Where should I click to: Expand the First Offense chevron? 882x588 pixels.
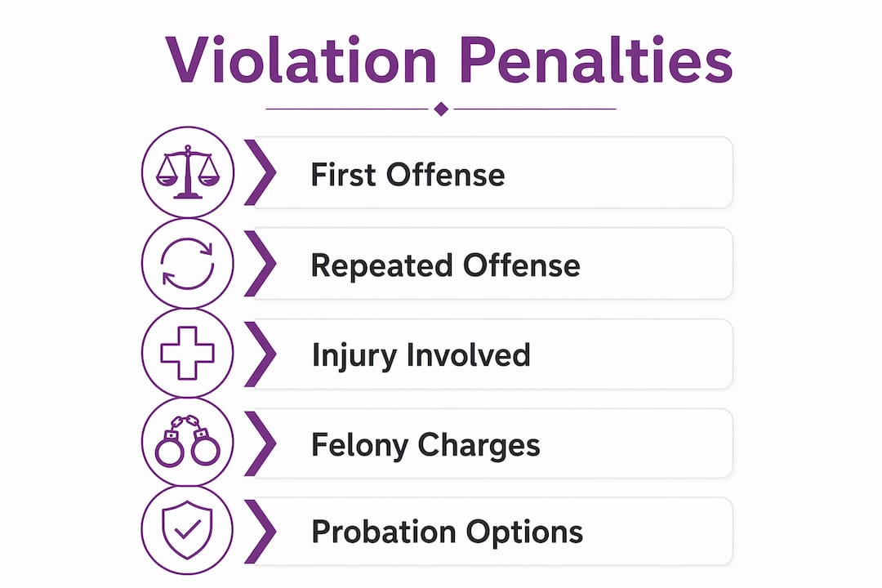(x=261, y=172)
